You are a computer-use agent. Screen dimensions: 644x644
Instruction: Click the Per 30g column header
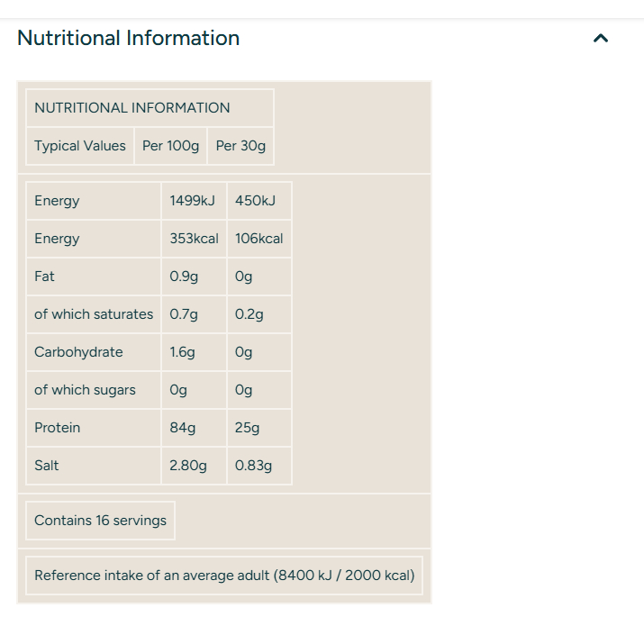click(x=240, y=146)
